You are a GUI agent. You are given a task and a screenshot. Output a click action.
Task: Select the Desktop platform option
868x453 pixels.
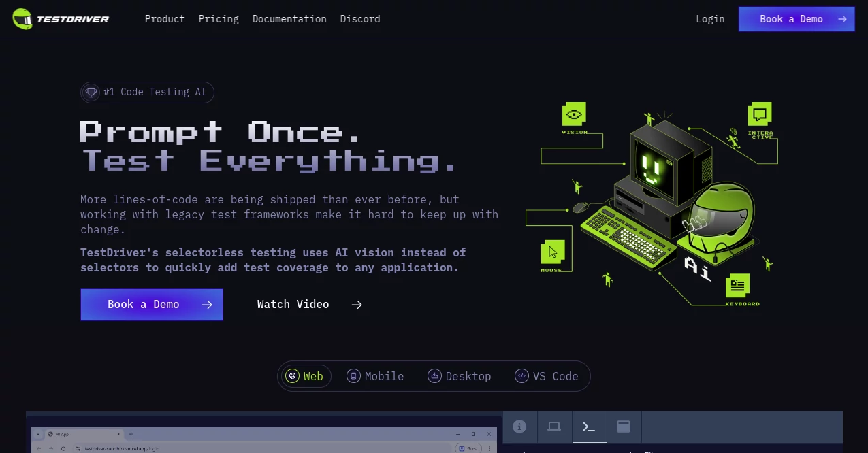tap(460, 375)
